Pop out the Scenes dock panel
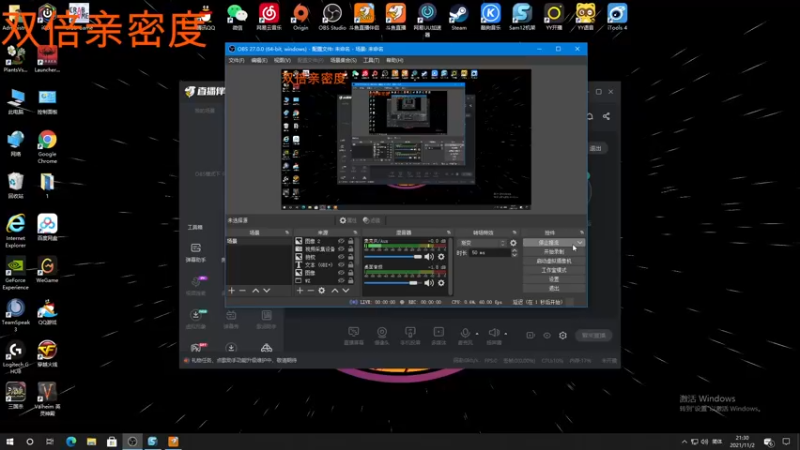 click(x=287, y=233)
